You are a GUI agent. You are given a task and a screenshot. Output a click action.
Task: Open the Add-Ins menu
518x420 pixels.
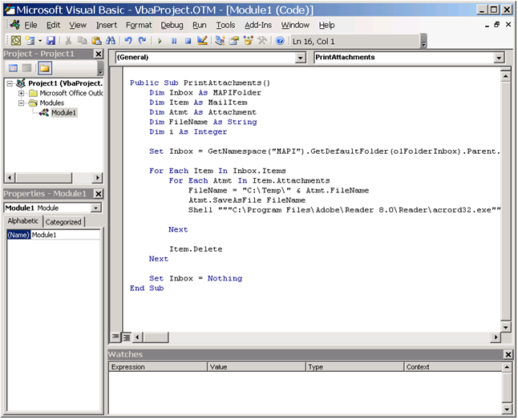click(258, 25)
